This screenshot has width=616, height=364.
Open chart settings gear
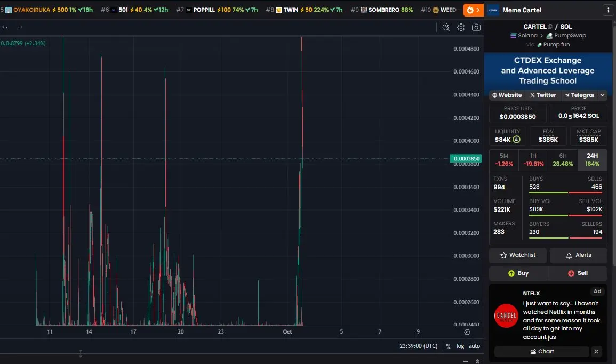461,27
